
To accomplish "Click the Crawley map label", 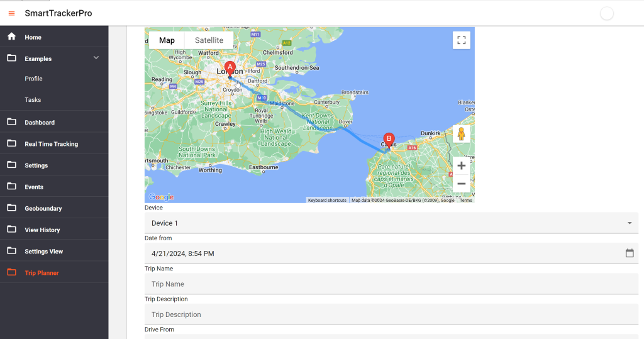I will click(x=225, y=124).
